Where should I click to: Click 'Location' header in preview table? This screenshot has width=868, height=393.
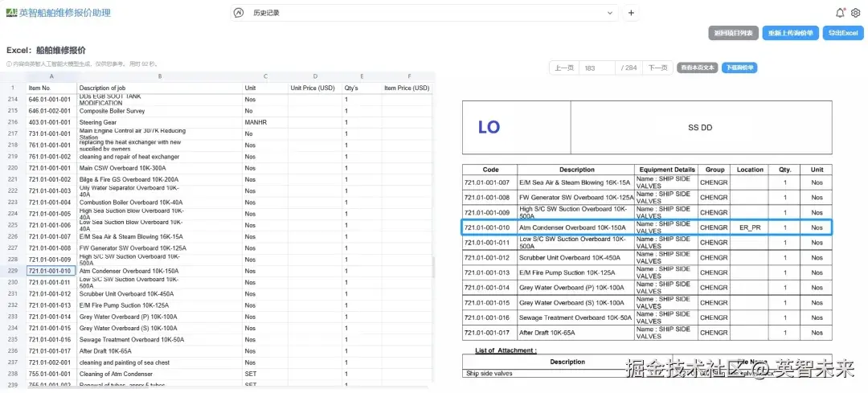[x=750, y=170]
